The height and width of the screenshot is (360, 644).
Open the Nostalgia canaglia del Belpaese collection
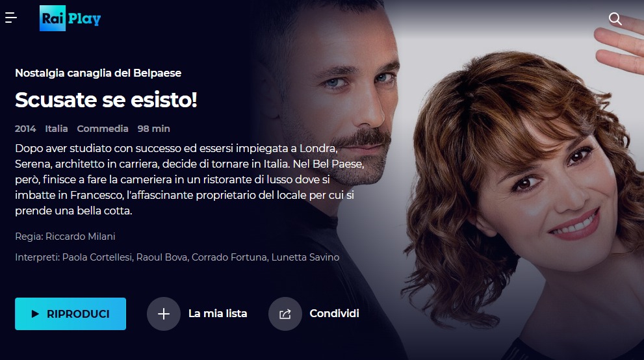[98, 73]
